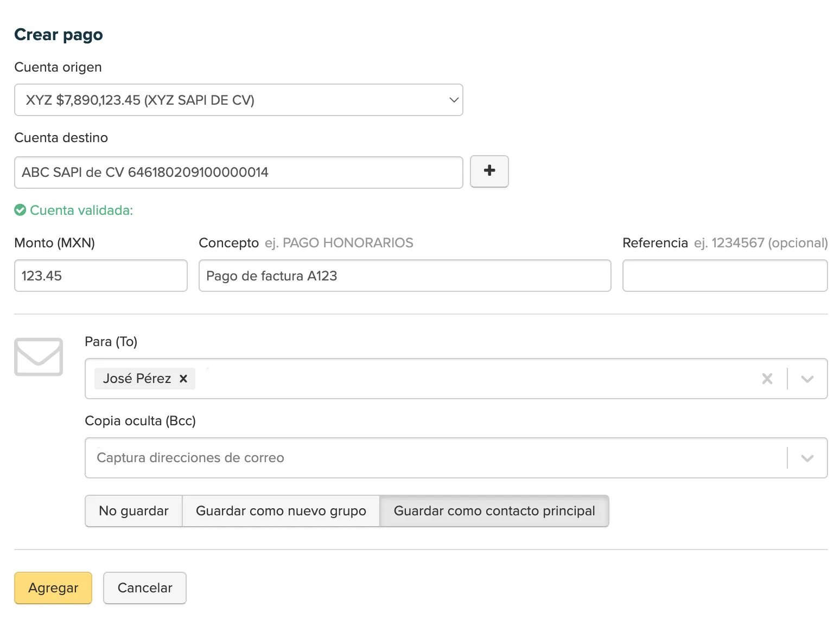
Task: Click the green Cuenta validada check icon
Action: tap(20, 210)
